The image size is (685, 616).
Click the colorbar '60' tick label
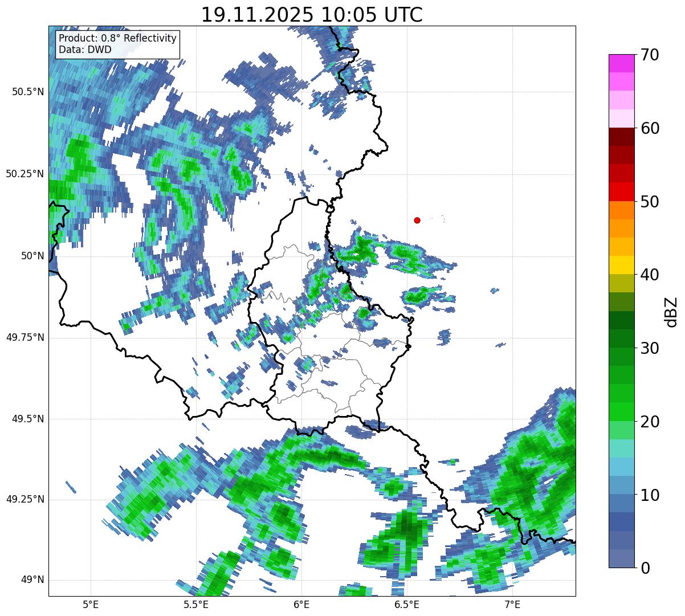tap(650, 128)
